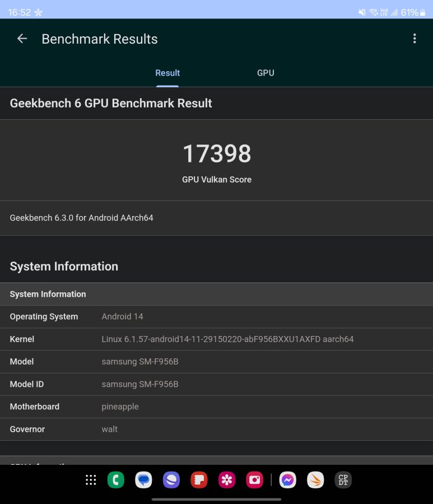Tap the 17398 score value

tap(217, 153)
